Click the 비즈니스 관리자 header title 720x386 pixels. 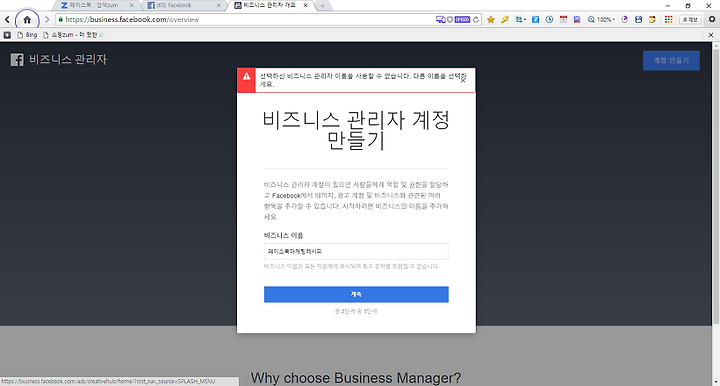tap(68, 59)
